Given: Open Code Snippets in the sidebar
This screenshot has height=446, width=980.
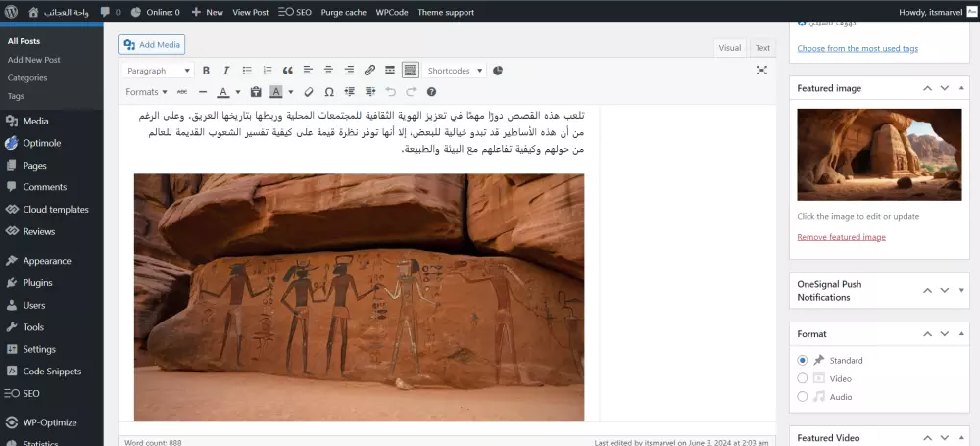Looking at the screenshot, I should [x=52, y=371].
